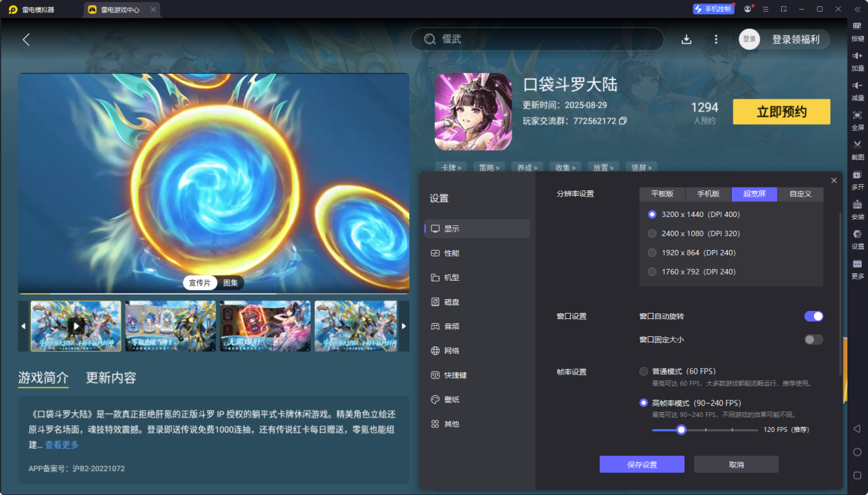
Task: Switch to the 自定义 resolution tab
Action: tap(800, 194)
